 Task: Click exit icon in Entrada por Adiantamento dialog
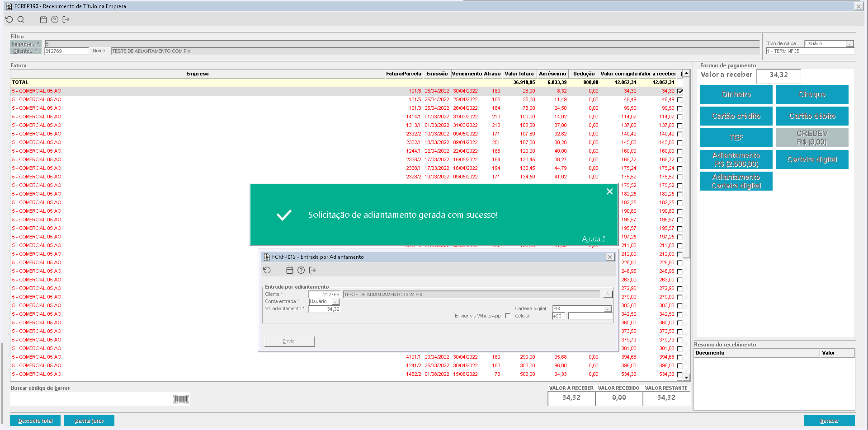coord(312,270)
